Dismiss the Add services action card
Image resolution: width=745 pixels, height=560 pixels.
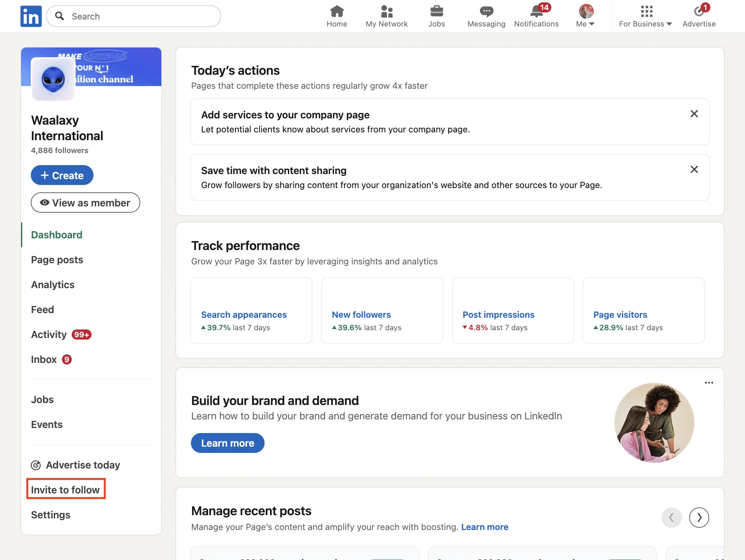694,114
